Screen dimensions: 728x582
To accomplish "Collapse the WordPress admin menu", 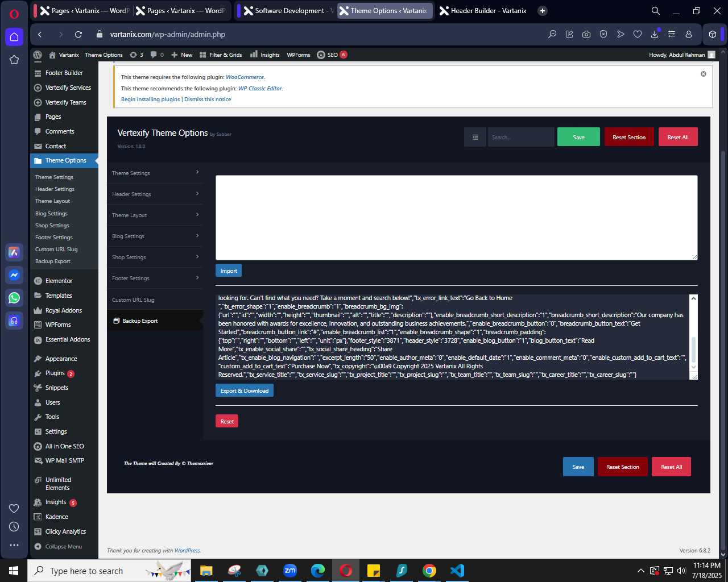I will (x=64, y=546).
